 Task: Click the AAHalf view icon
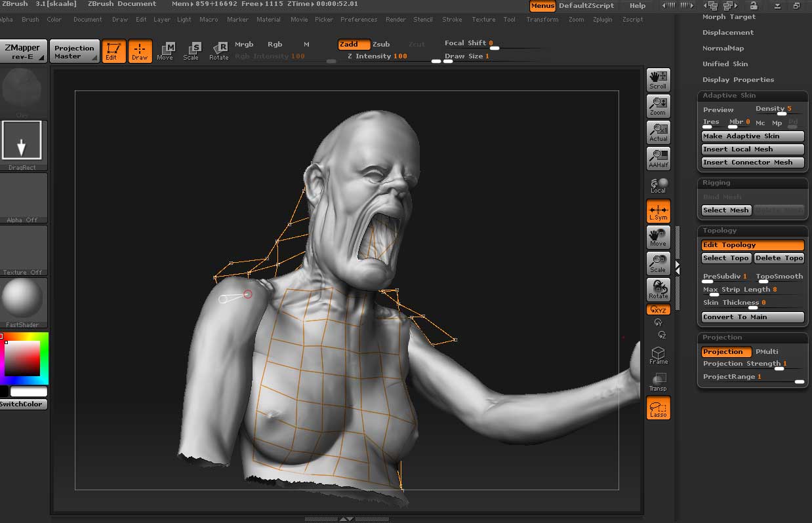658,158
